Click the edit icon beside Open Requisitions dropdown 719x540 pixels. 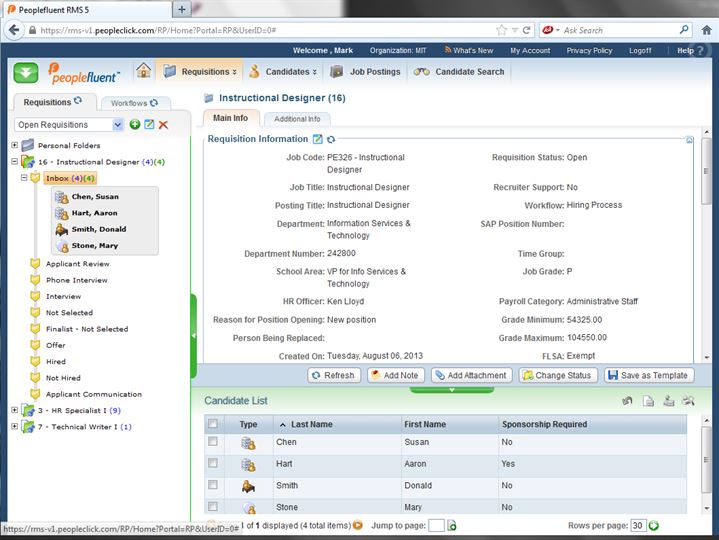pos(149,124)
